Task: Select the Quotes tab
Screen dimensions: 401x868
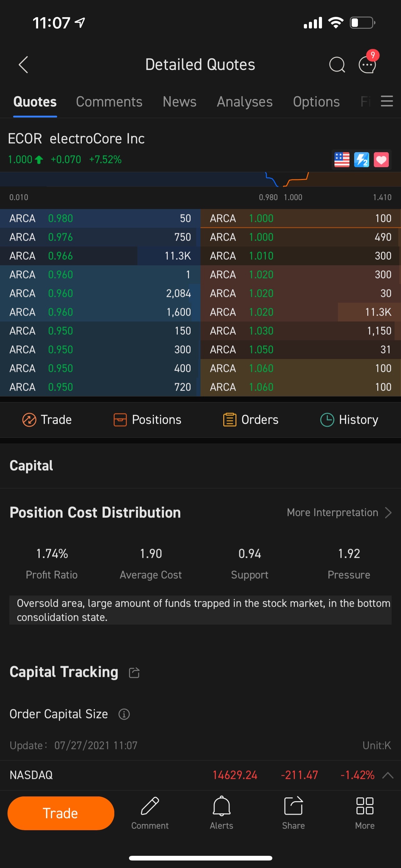Action: [35, 102]
